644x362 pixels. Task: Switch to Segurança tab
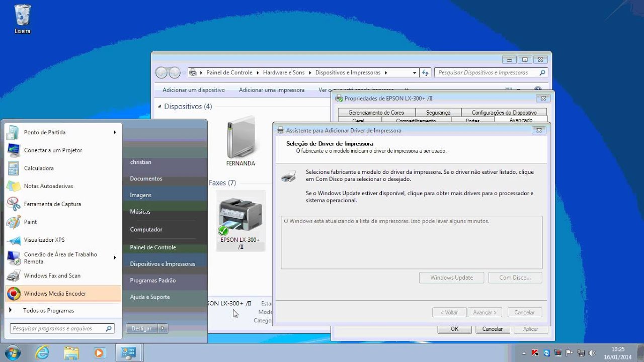[x=438, y=113]
